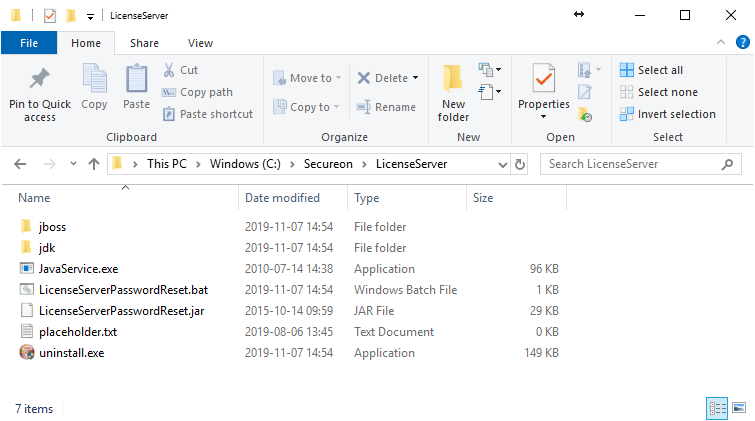Switch to large icons view layout

[739, 408]
